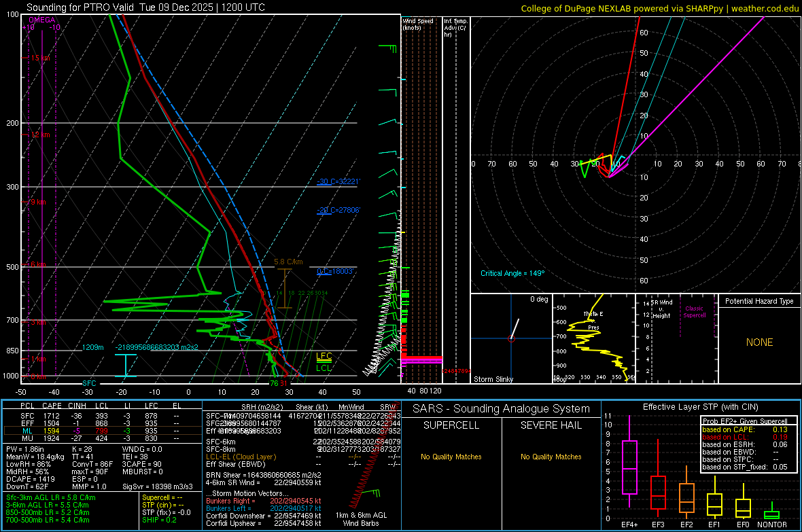The width and height of the screenshot is (802, 532).
Task: Click the '0 deg' slinky value
Action: 538,299
